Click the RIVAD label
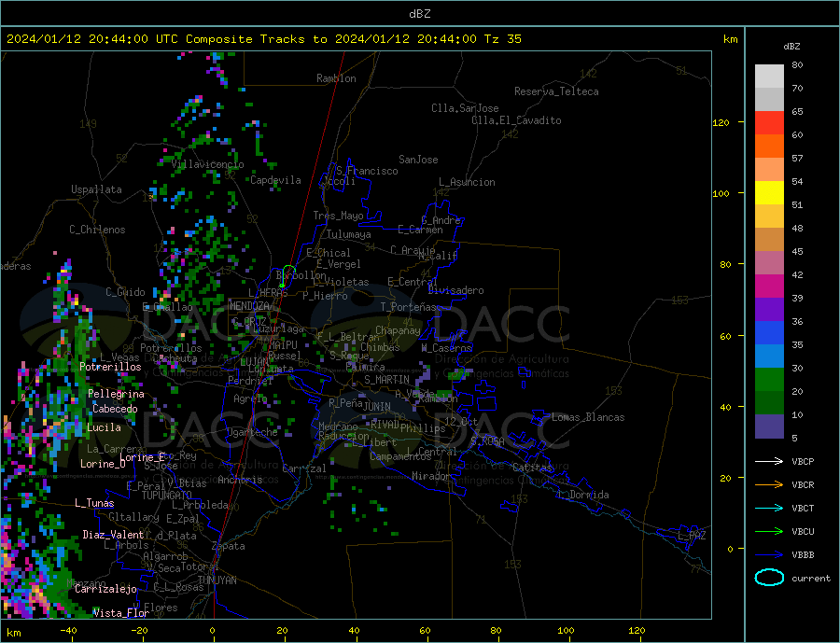 385,424
